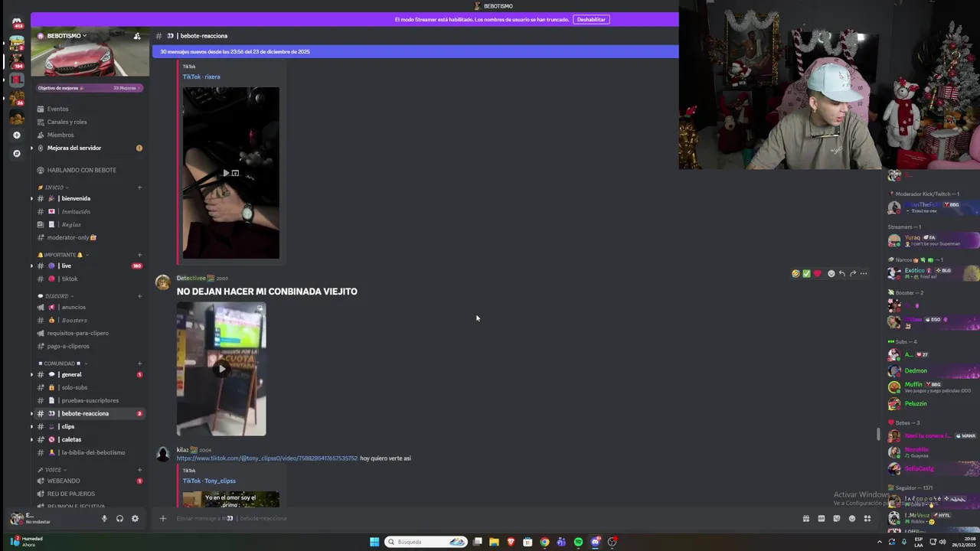The image size is (980, 551).
Task: Open the sticker picker
Action: [x=837, y=518]
